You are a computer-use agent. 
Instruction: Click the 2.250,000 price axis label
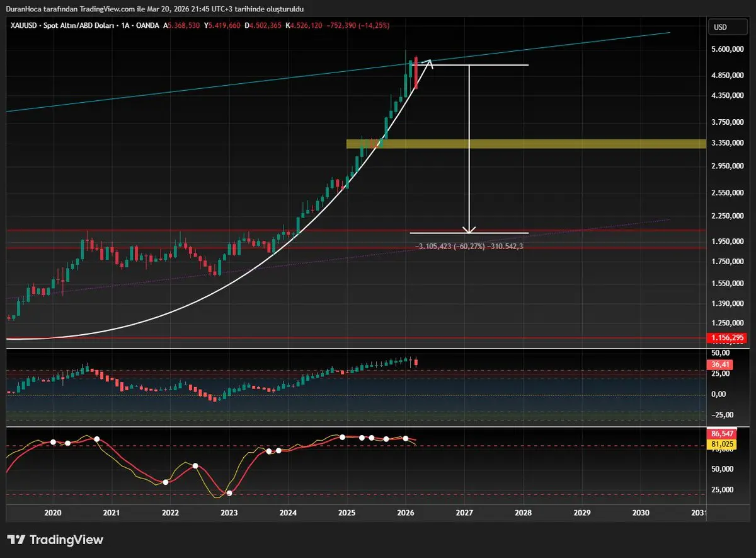click(x=729, y=216)
